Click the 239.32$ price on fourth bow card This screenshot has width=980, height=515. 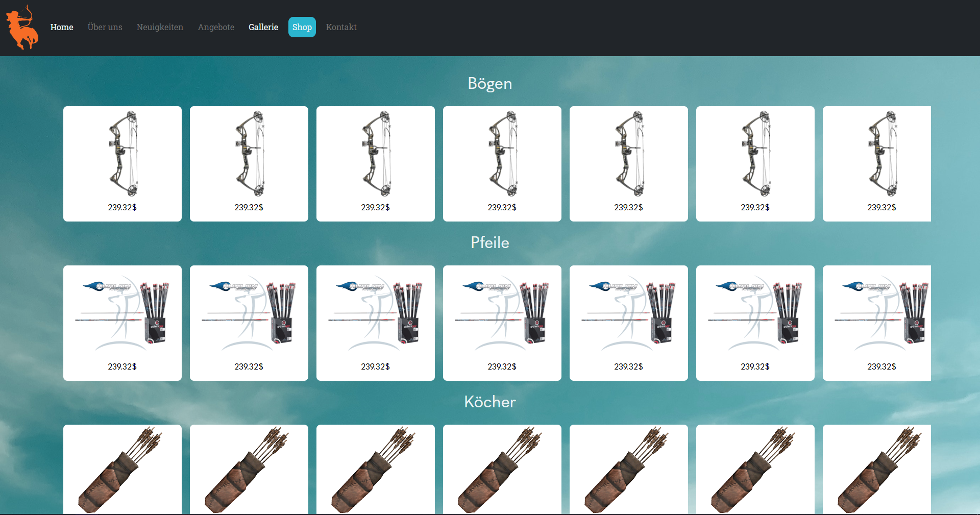502,207
